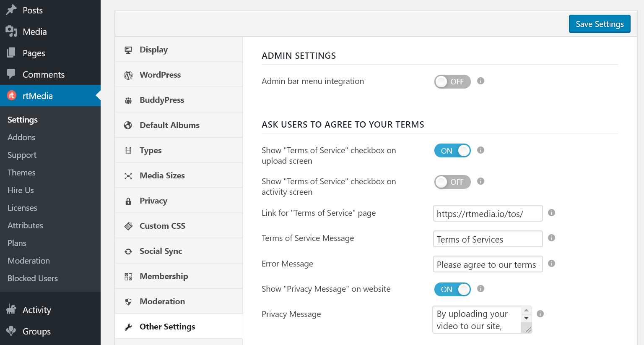Image resolution: width=644 pixels, height=345 pixels.
Task: Click the Save Settings button
Action: coord(599,24)
